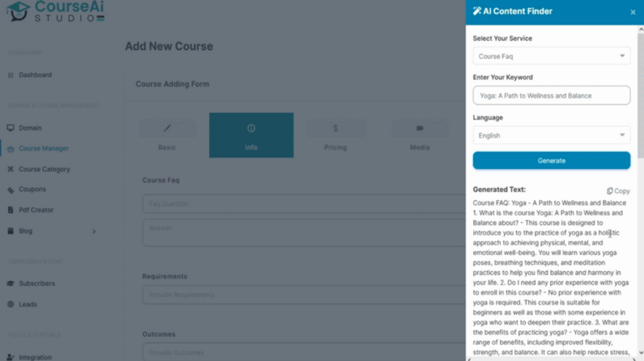Open Dashboard from the sidebar
Viewport: 644px width, 361px height.
pyautogui.click(x=36, y=75)
